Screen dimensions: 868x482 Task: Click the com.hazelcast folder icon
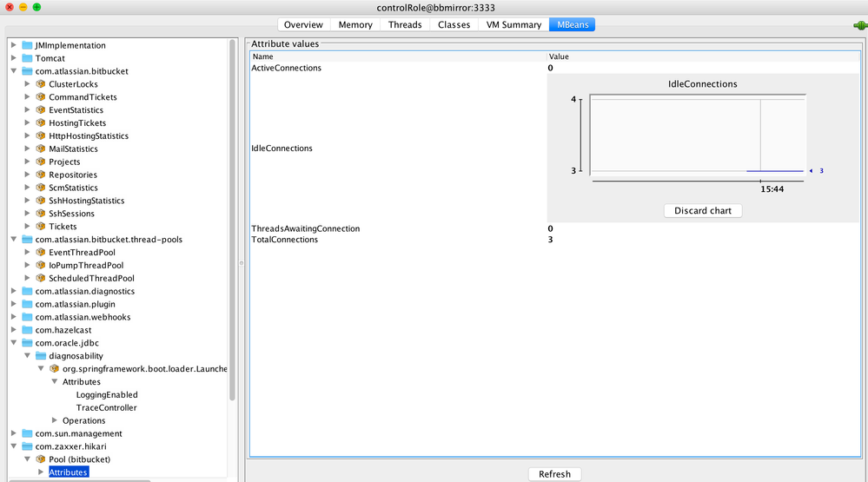(x=27, y=330)
